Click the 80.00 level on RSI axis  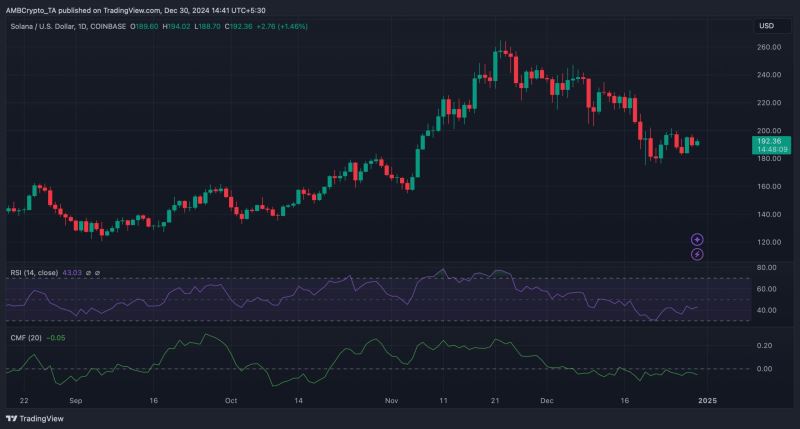tap(768, 268)
